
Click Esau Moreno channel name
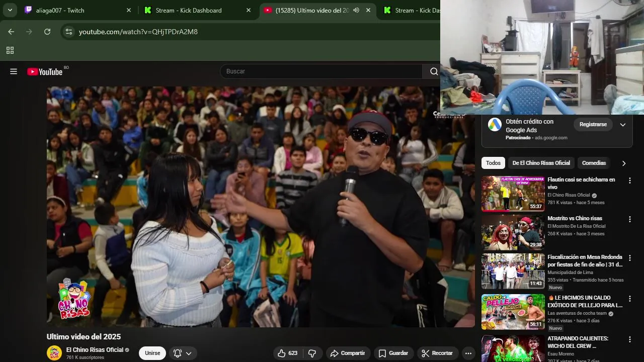[x=561, y=354]
